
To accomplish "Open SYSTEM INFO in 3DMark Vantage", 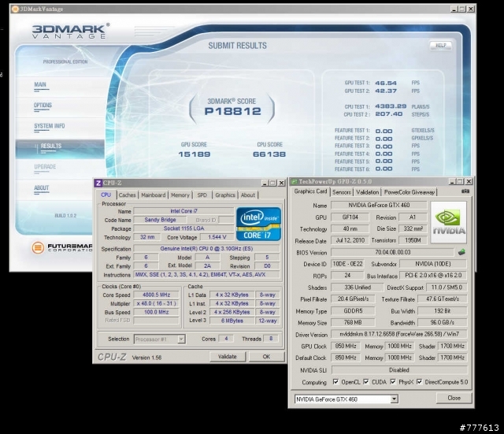I will [x=49, y=126].
